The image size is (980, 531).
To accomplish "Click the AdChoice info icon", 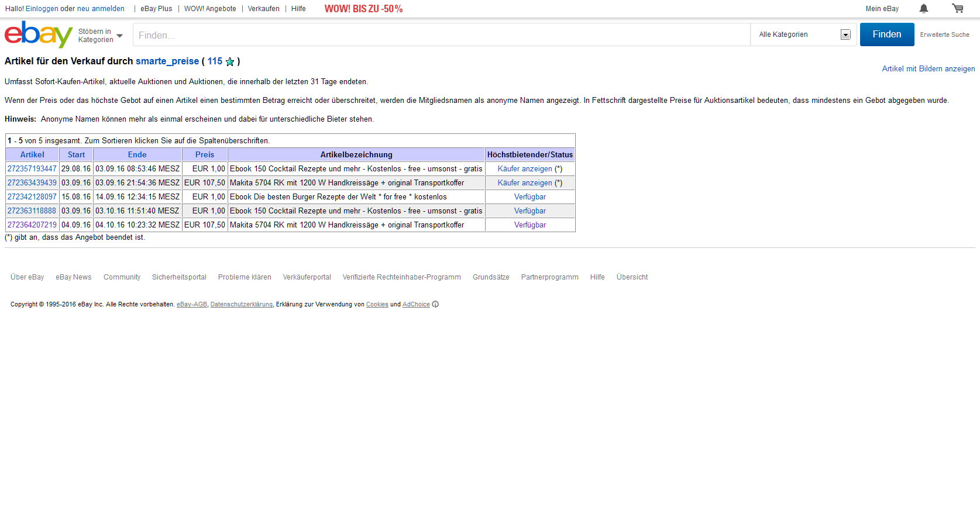I will (435, 304).
